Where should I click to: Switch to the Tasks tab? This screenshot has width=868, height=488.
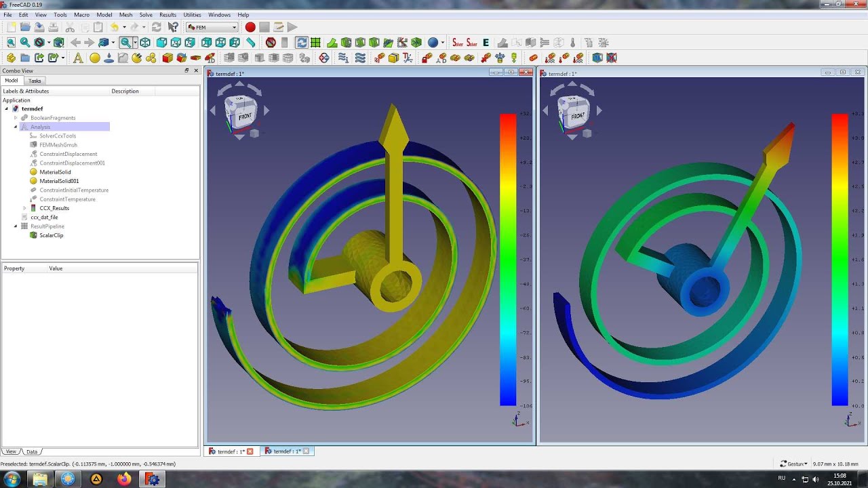(35, 81)
